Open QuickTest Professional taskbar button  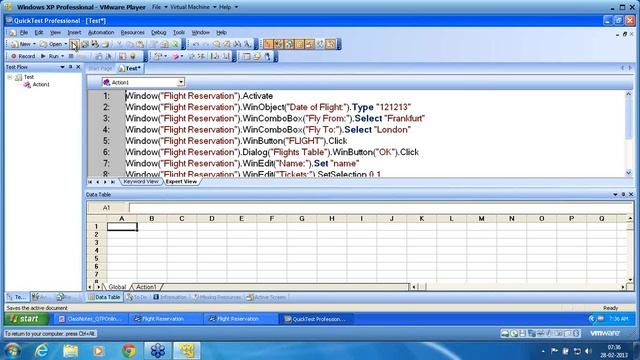click(315, 319)
